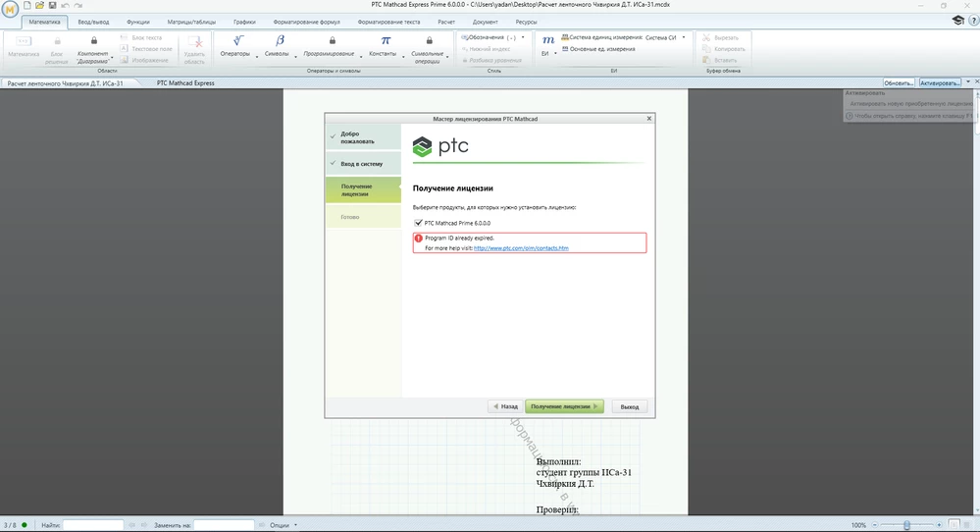This screenshot has height=532, width=980.
Task: Click the zoom slider handle in status bar
Action: [x=906, y=525]
